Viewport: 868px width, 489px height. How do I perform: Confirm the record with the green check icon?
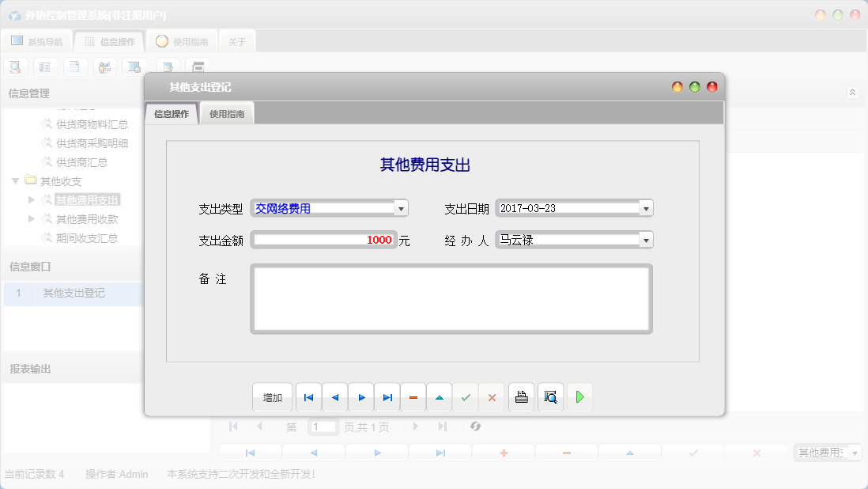(x=466, y=396)
